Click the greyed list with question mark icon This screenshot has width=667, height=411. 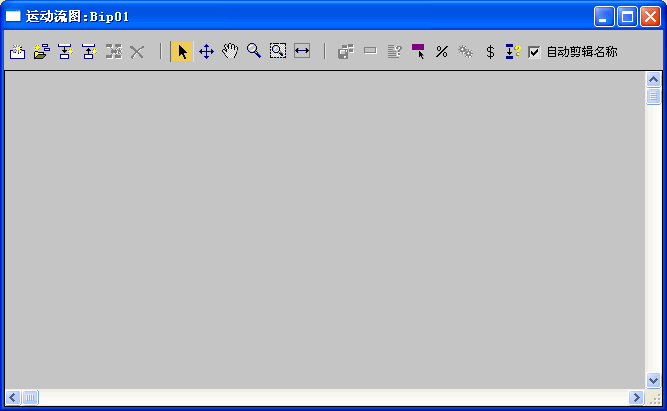tap(394, 51)
